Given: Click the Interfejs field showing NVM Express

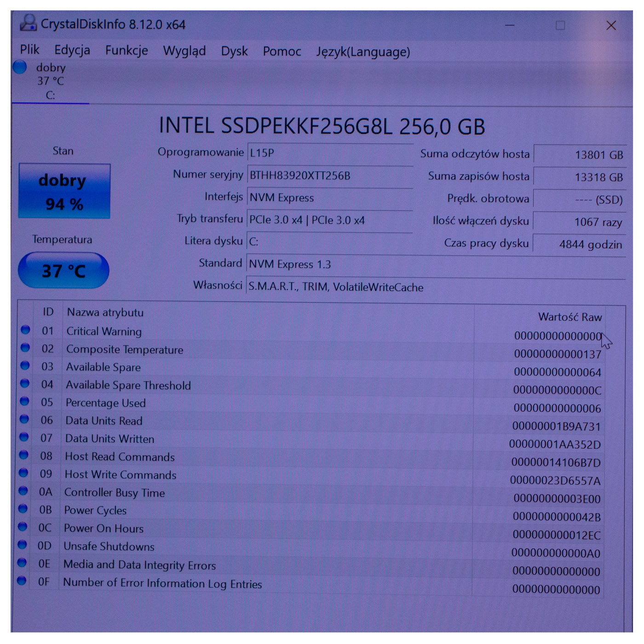Looking at the screenshot, I should tap(330, 198).
